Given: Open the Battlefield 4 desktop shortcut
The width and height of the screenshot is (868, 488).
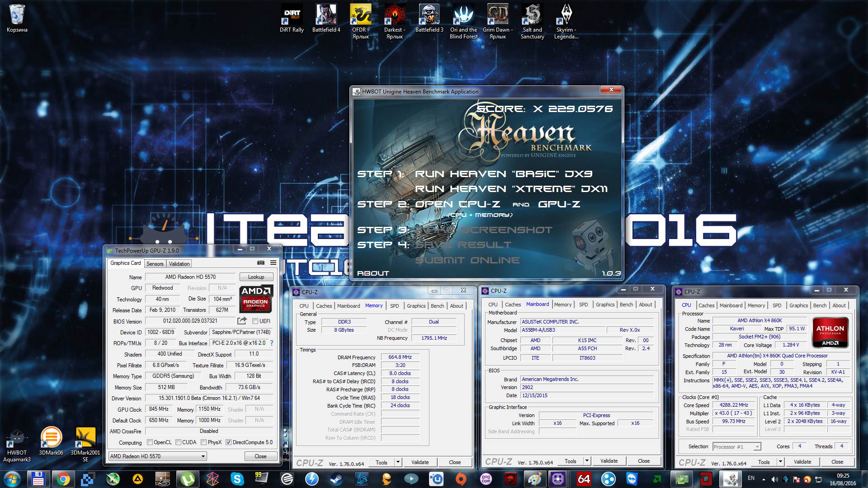Looking at the screenshot, I should click(326, 19).
